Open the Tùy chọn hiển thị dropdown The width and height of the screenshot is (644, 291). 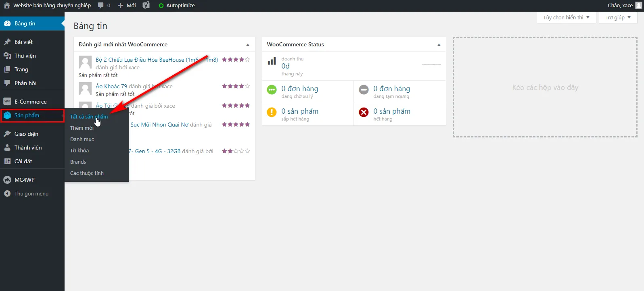[566, 17]
